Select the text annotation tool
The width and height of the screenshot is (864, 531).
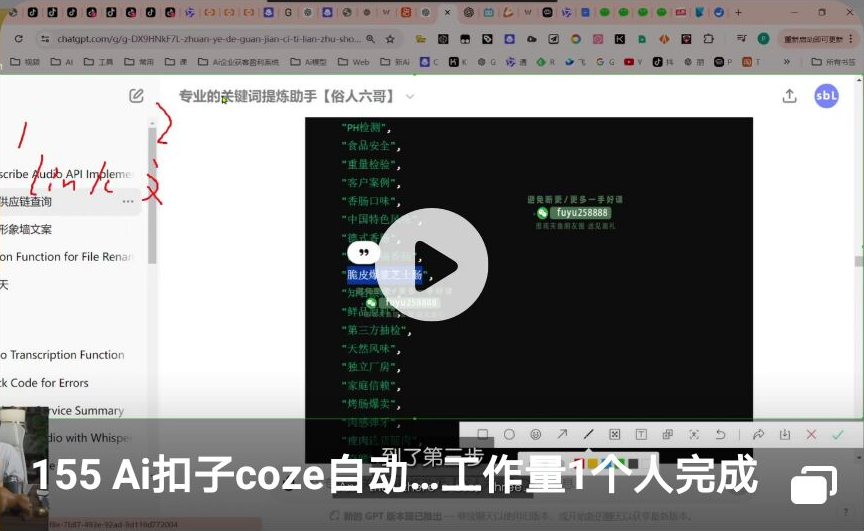coord(641,435)
